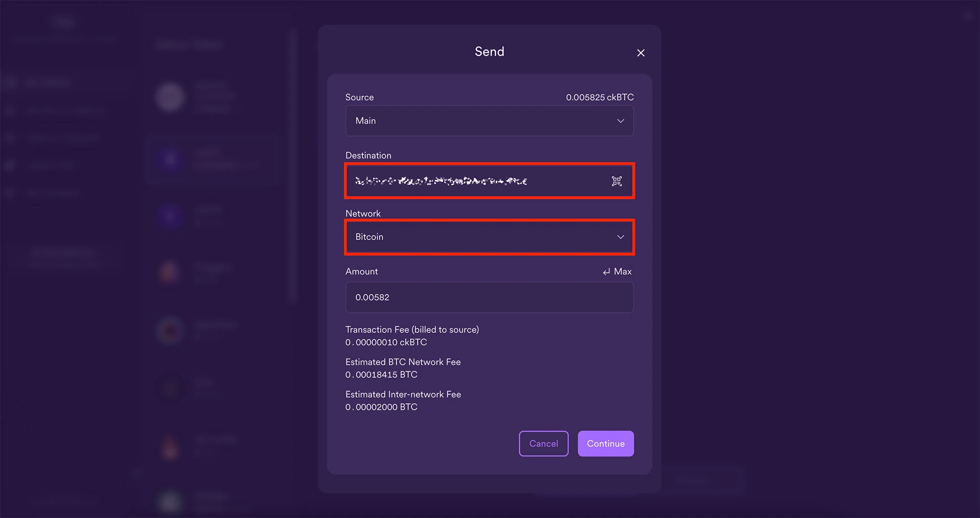Click the 0.005825 ckBTC source balance
This screenshot has height=518, width=980.
pyautogui.click(x=599, y=98)
